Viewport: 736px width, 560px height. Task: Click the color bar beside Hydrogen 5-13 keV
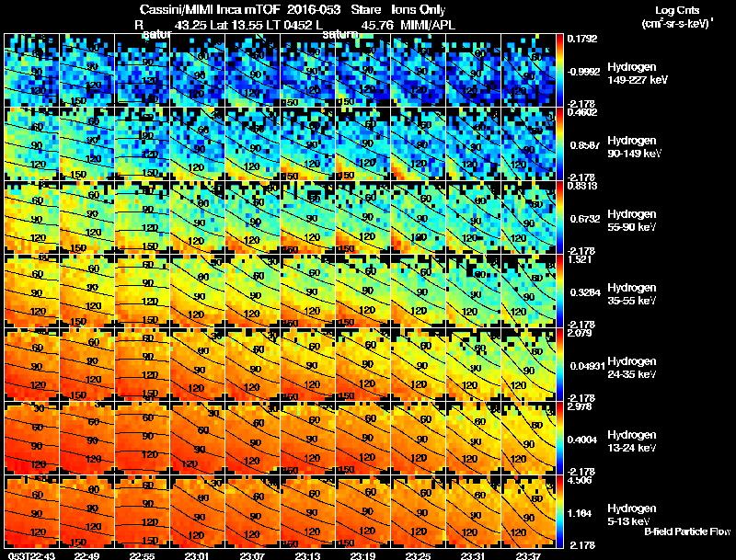coord(559,511)
